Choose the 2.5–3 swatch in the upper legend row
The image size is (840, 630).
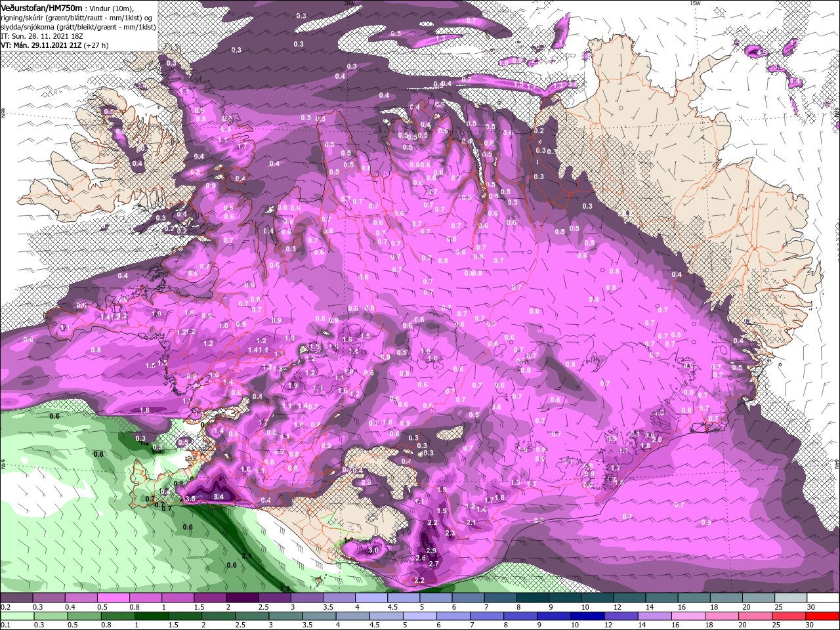(x=276, y=598)
